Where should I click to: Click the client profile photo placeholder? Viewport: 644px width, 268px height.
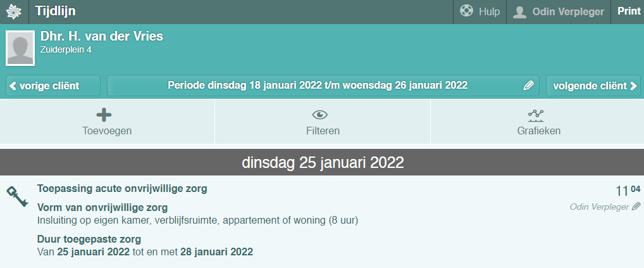[x=20, y=48]
